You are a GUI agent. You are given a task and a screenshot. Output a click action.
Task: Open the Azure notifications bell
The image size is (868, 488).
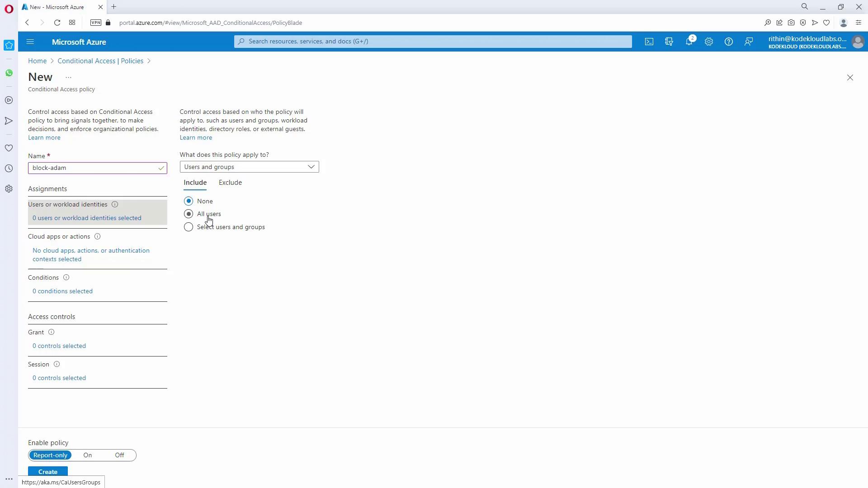689,42
